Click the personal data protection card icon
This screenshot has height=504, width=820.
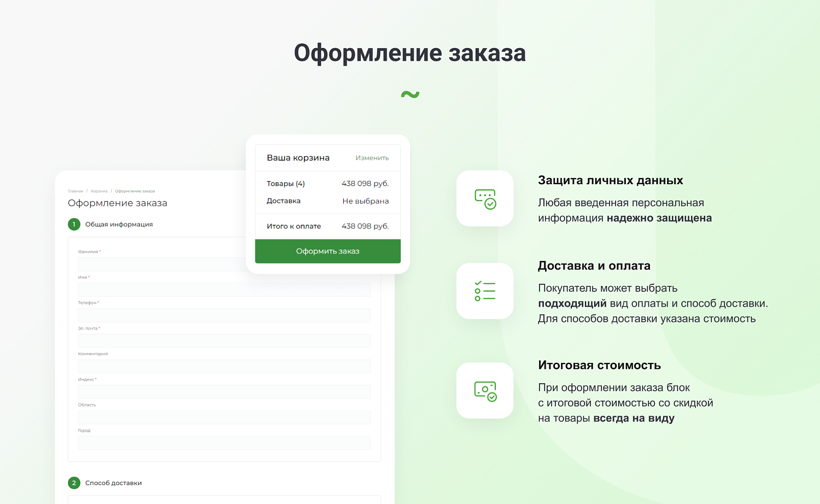485,198
